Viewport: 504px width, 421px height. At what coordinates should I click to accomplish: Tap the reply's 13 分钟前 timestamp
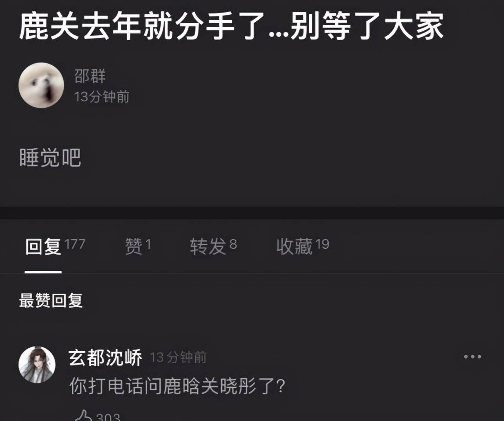coord(178,358)
